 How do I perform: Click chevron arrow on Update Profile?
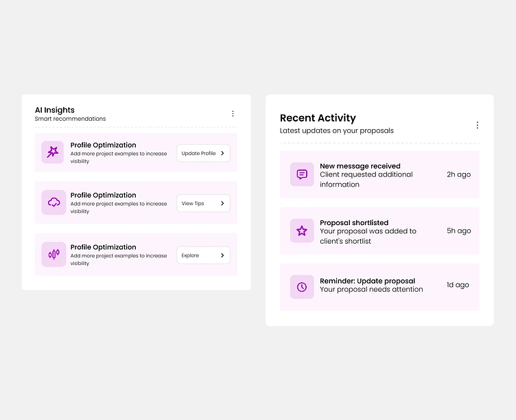click(222, 154)
